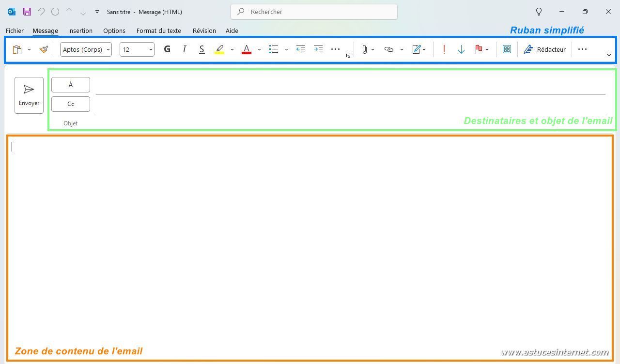Open the Rédacteur editor

[x=544, y=49]
